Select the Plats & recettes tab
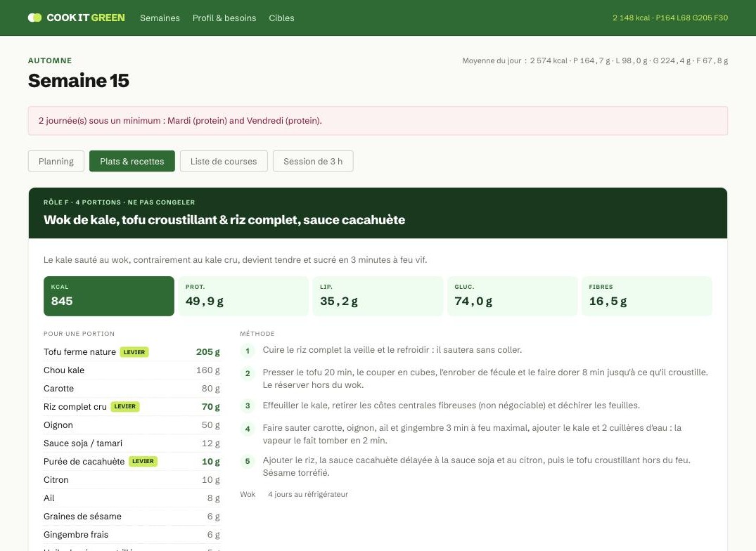Screen dimensions: 756x551 tap(132, 162)
